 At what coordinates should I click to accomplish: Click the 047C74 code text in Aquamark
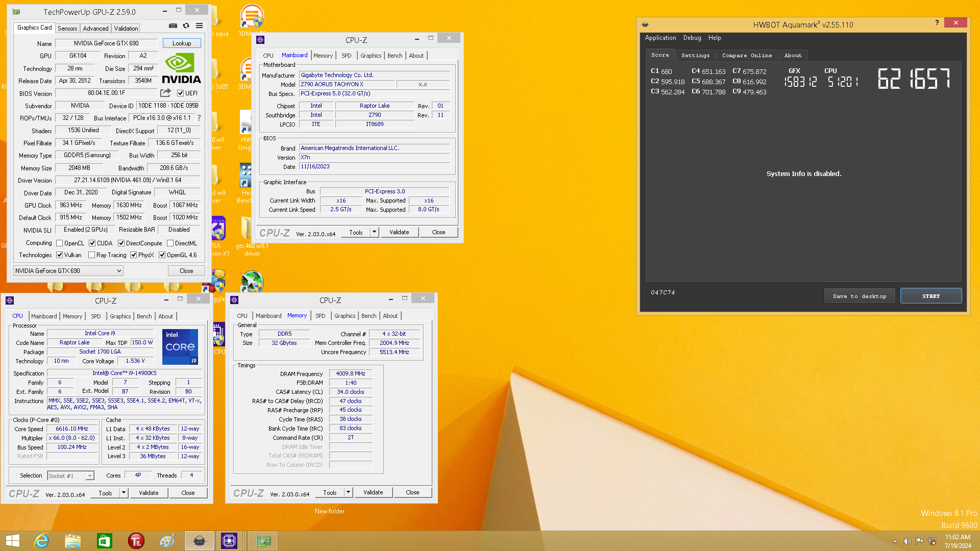[x=663, y=292]
